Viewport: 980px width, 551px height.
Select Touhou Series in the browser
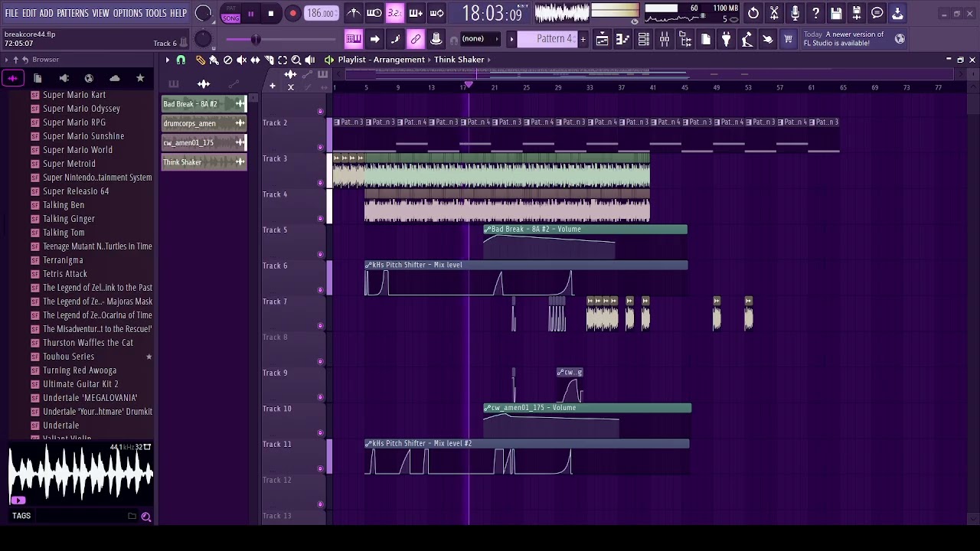pyautogui.click(x=69, y=357)
